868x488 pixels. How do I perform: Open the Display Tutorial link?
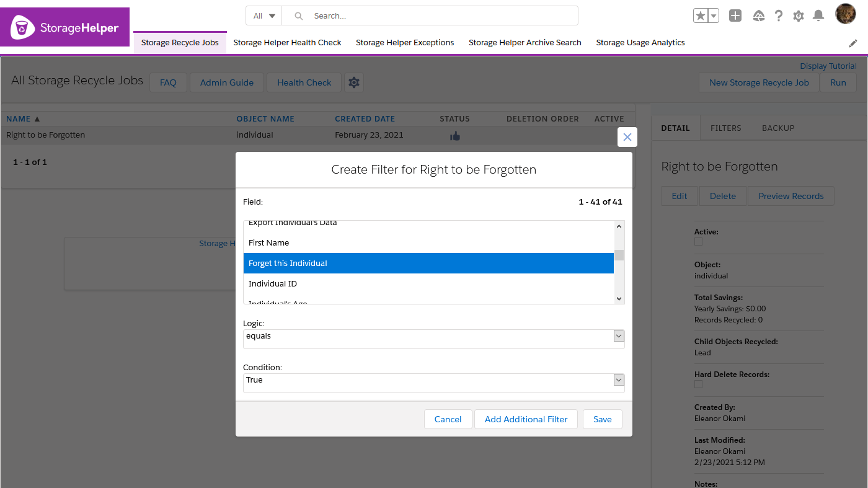point(828,66)
